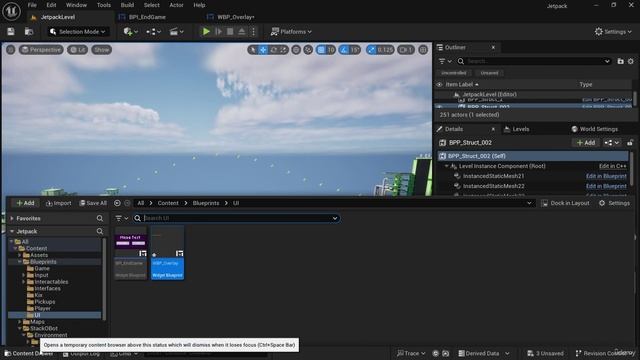Viewport: 640px width, 360px height.
Task: Collapse Level Instance Component (Root) row
Action: coord(447,166)
